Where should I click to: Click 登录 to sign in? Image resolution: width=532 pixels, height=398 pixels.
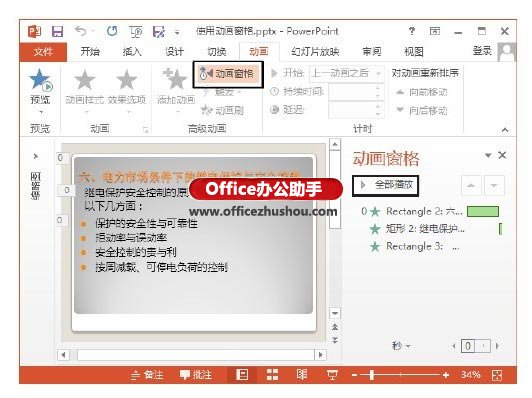482,51
